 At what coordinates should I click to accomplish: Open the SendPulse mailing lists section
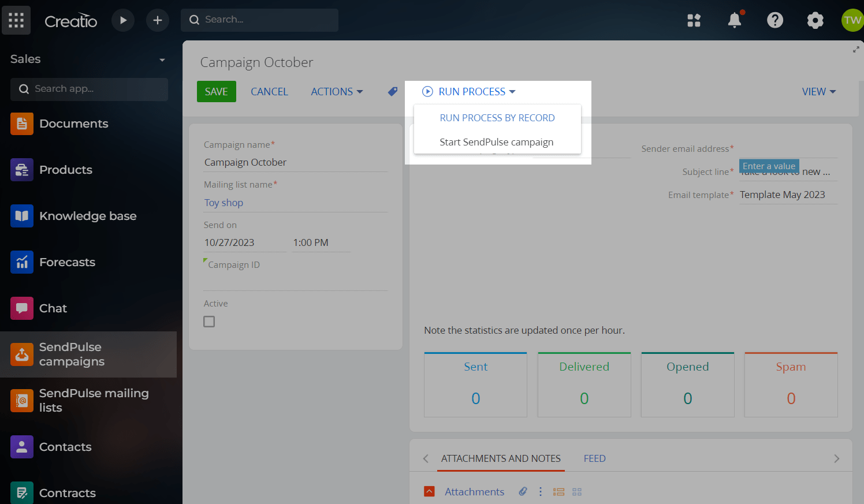[88, 401]
